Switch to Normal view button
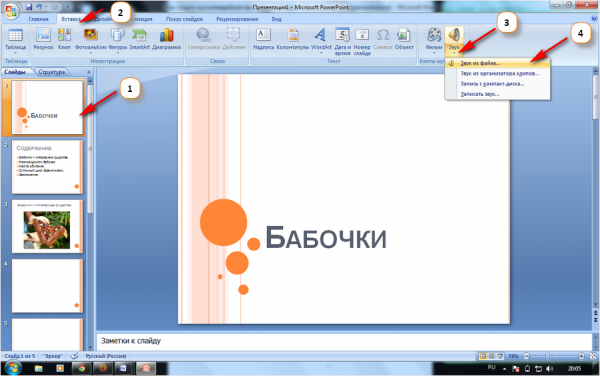The width and height of the screenshot is (600, 376). (483, 356)
